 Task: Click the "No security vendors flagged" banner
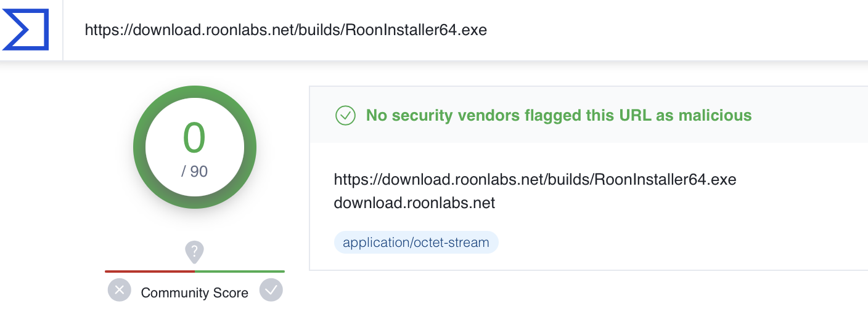tap(559, 115)
